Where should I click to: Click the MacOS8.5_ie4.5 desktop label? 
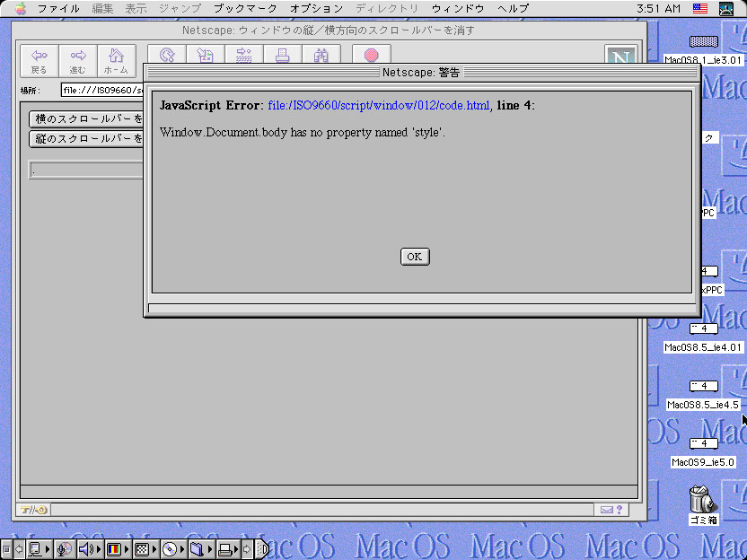click(x=703, y=405)
